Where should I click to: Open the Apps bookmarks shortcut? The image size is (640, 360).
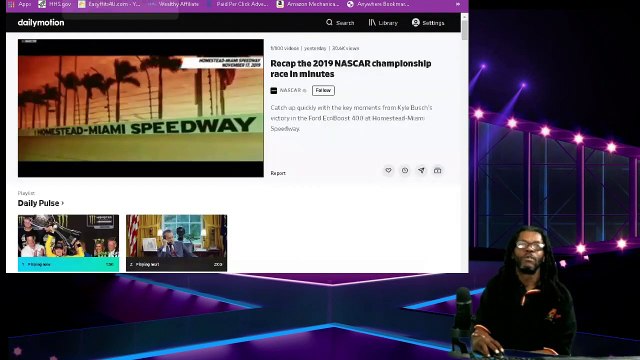(20, 4)
